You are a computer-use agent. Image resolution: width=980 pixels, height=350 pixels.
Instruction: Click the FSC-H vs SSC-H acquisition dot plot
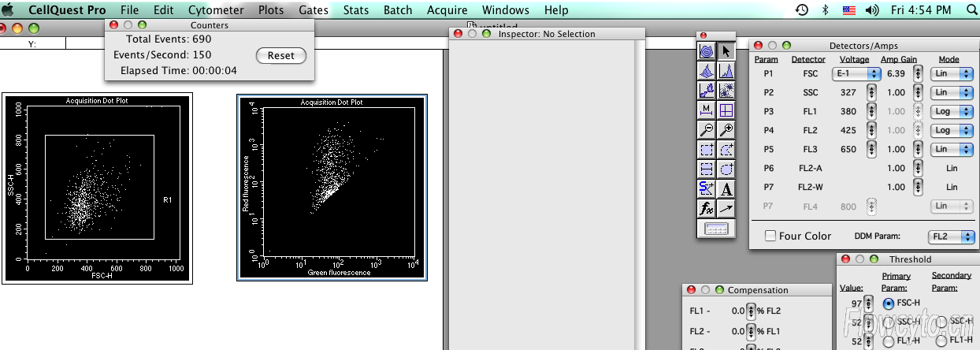[97, 188]
